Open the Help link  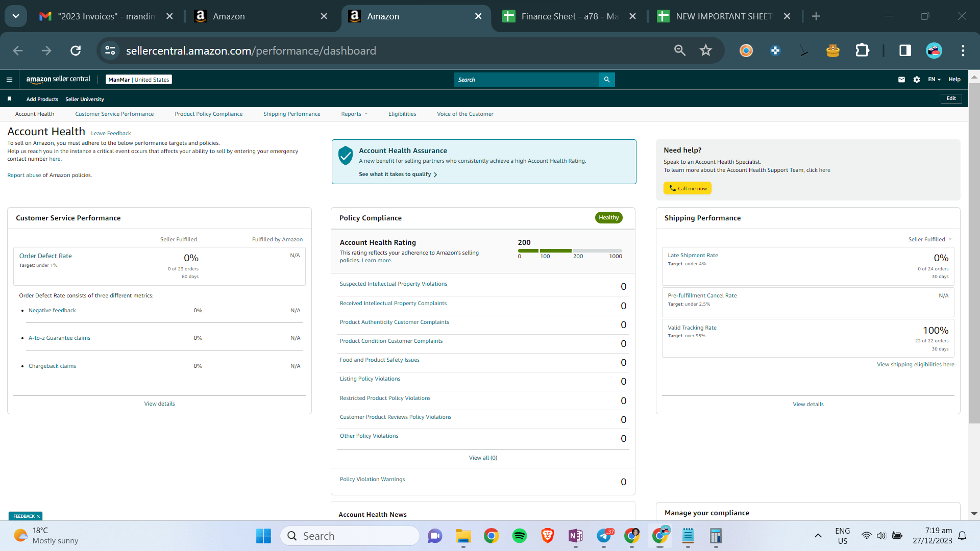tap(954, 80)
